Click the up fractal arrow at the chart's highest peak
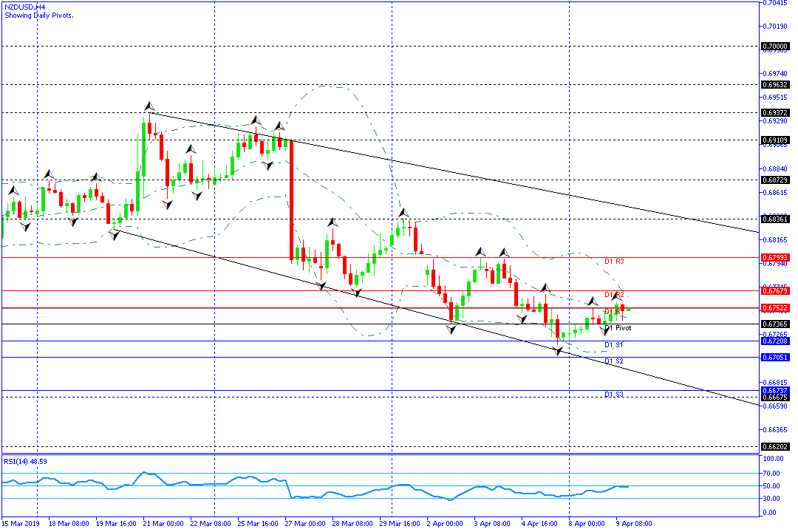The height and width of the screenshot is (532, 798). pyautogui.click(x=149, y=106)
